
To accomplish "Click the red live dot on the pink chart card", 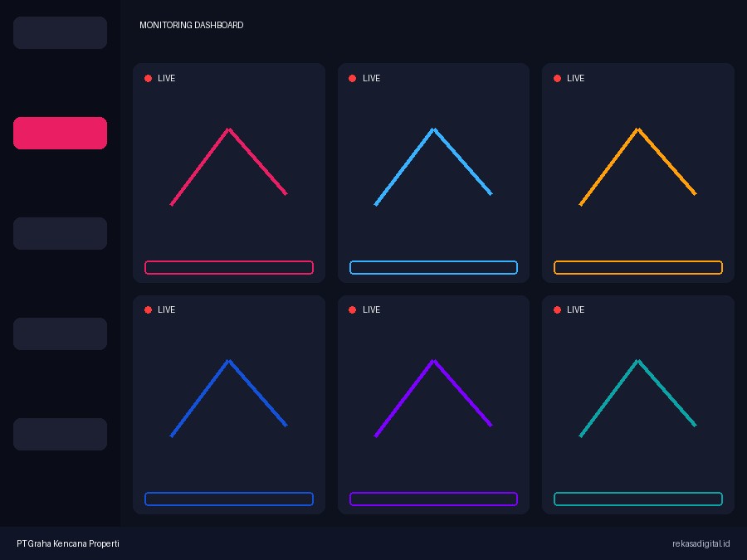I will point(149,79).
